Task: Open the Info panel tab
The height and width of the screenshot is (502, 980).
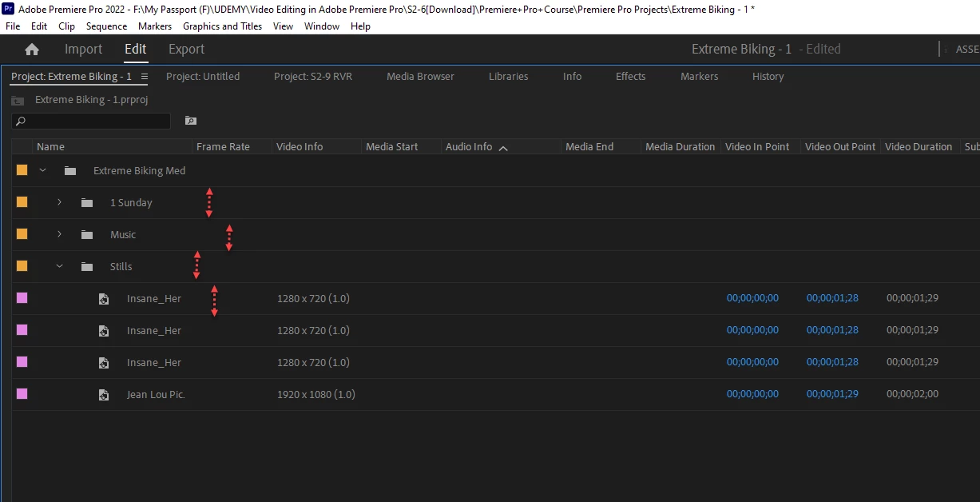Action: coord(573,77)
